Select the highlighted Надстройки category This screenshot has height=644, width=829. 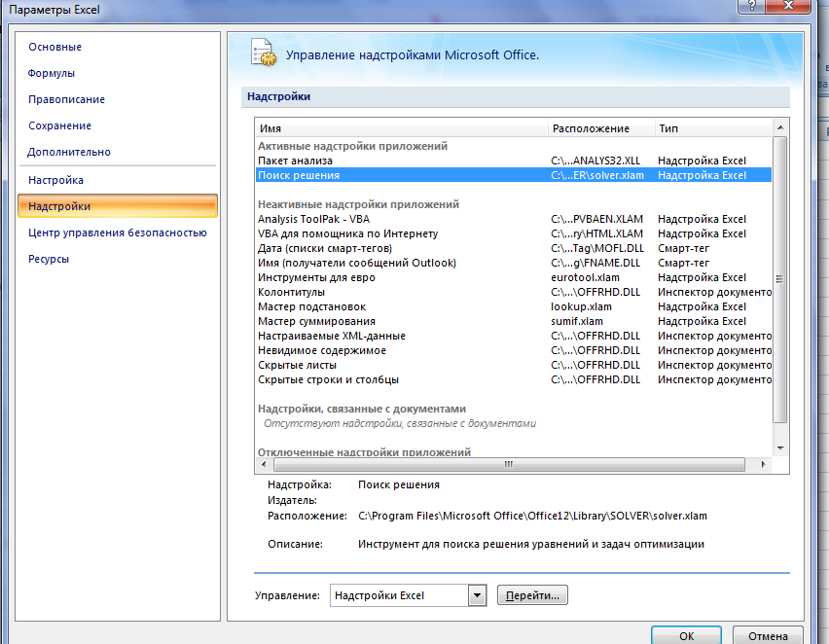click(x=118, y=206)
